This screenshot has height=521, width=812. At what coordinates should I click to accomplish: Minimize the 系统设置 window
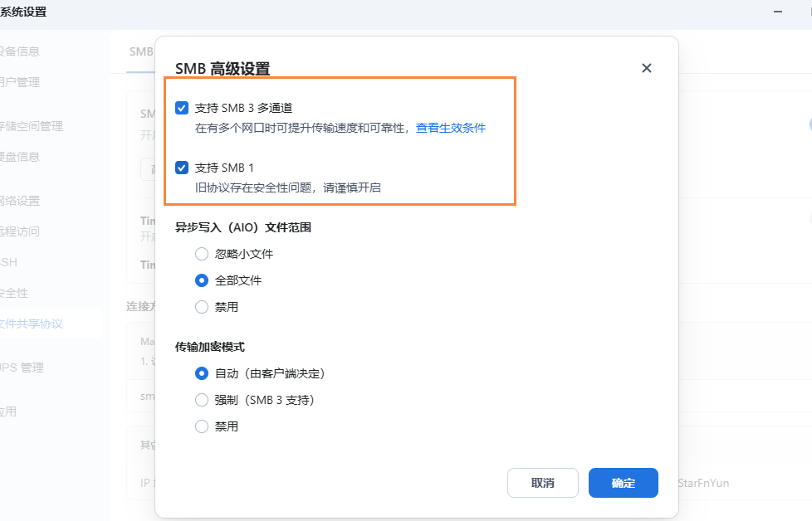[778, 12]
